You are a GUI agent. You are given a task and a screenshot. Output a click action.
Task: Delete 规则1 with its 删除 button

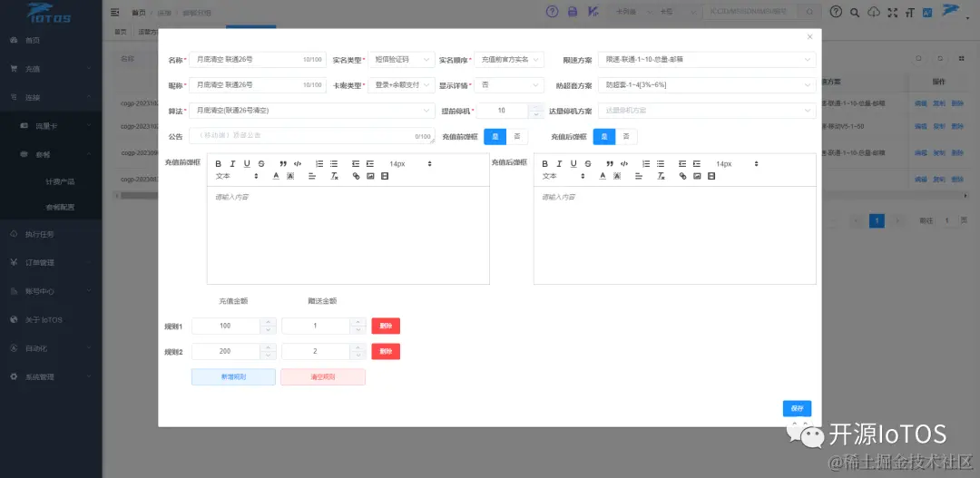[386, 326]
